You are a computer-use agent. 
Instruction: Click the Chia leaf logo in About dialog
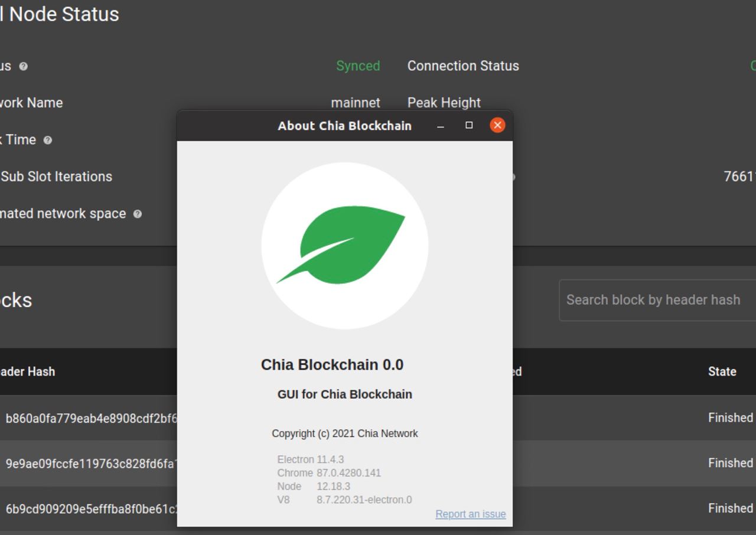pyautogui.click(x=345, y=245)
